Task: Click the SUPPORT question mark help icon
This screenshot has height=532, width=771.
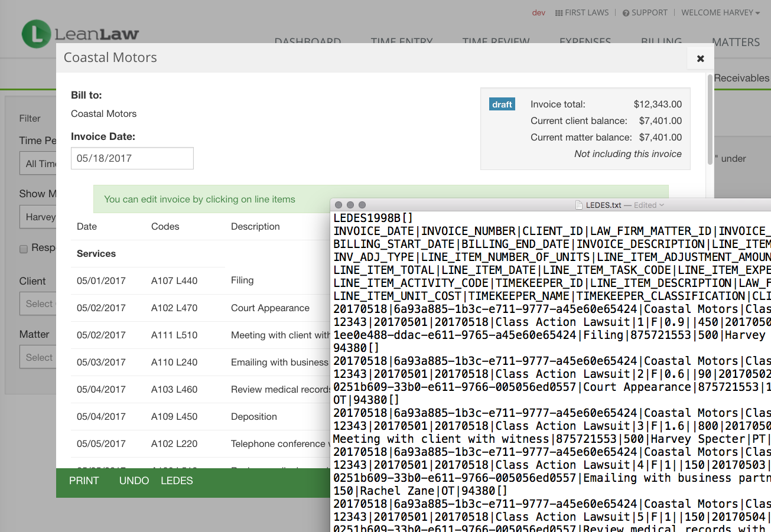Action: [x=627, y=12]
